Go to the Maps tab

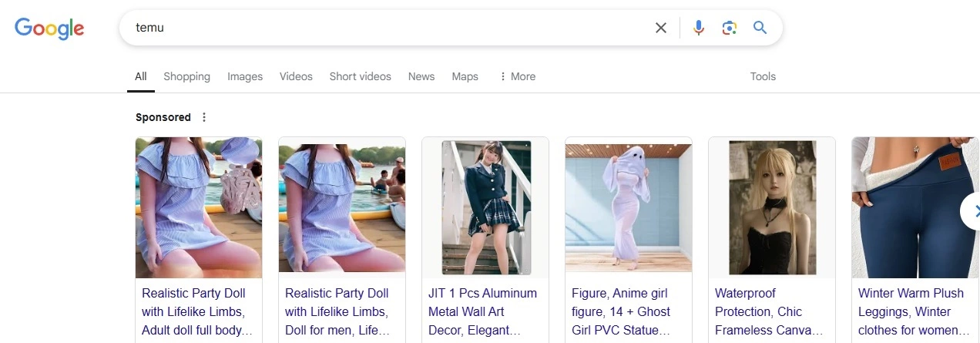[465, 76]
